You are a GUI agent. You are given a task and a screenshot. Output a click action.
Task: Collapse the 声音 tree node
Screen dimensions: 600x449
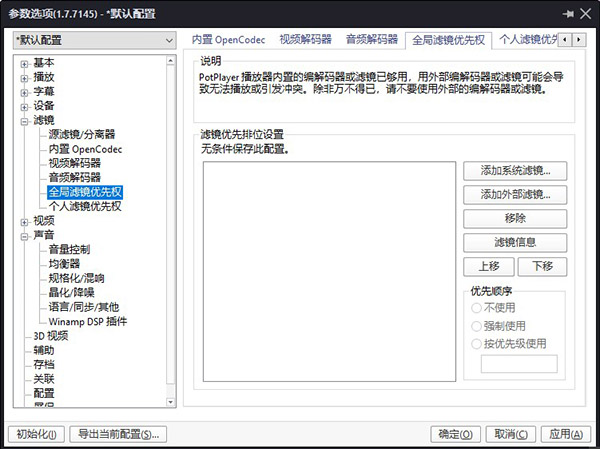24,237
